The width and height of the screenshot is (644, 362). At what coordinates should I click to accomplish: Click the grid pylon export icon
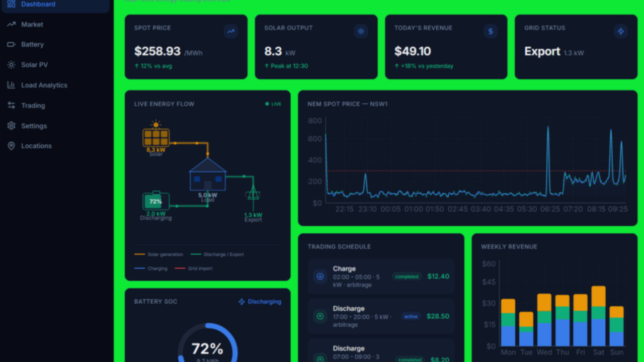click(253, 193)
